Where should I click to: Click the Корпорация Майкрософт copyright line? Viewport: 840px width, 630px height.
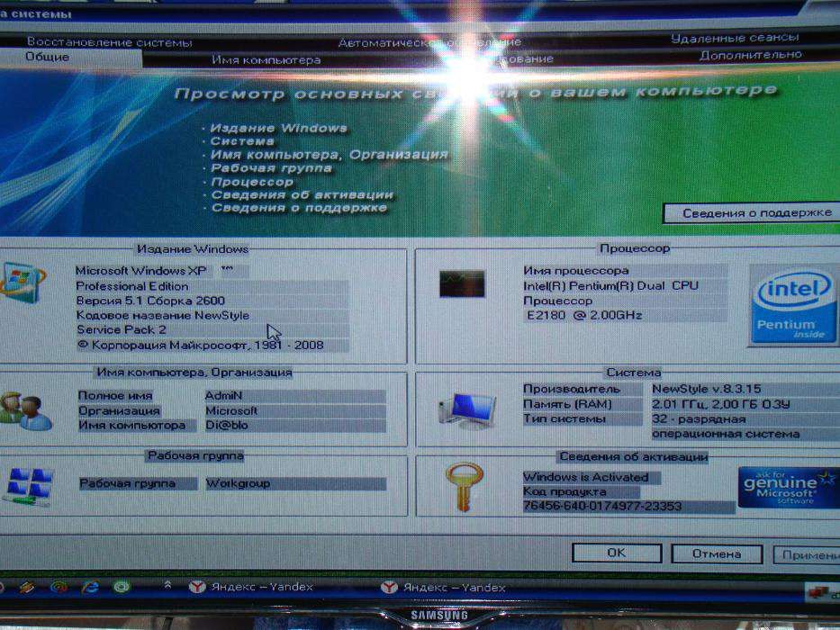(201, 346)
